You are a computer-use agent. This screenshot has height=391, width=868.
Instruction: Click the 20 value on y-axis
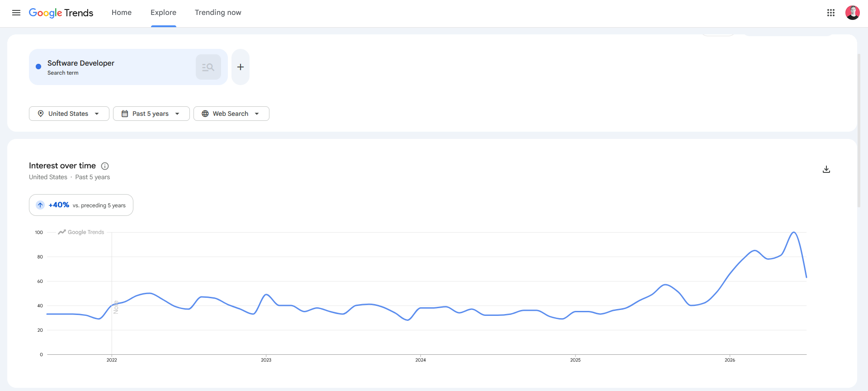pyautogui.click(x=40, y=330)
